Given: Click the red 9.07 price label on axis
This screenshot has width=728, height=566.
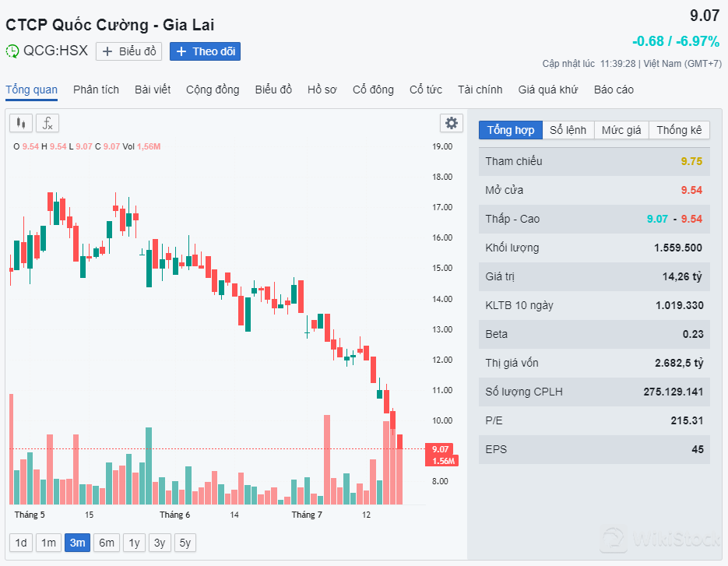Looking at the screenshot, I should tap(440, 449).
